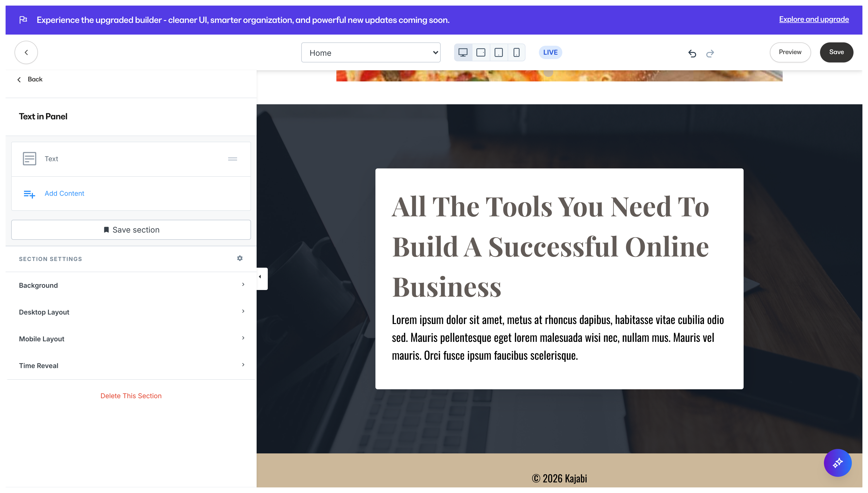
Task: Click Delete This Section
Action: point(131,395)
